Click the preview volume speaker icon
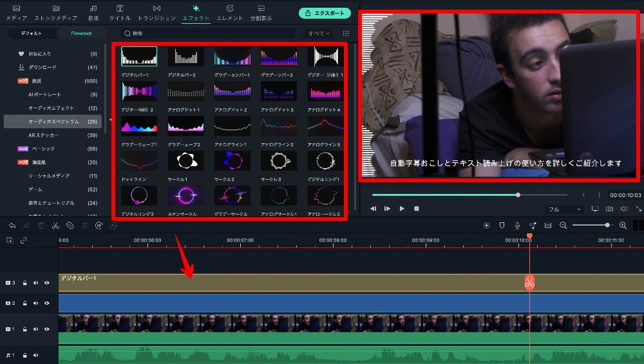The width and height of the screenshot is (644, 364). click(624, 209)
